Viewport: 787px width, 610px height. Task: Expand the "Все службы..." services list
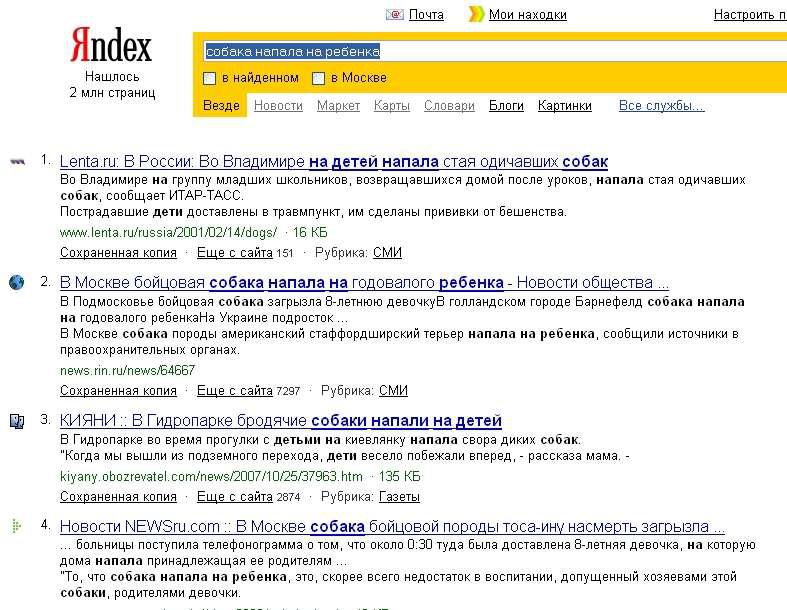coord(661,105)
